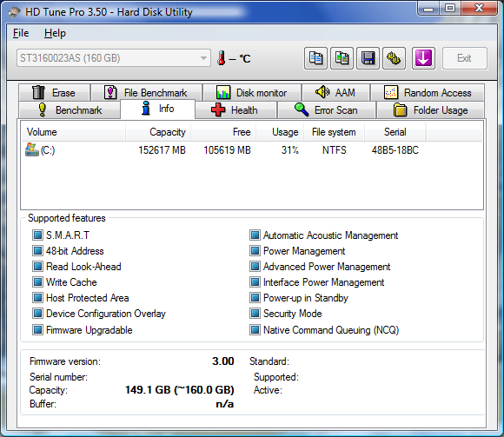Click the Volume column header

[x=73, y=132]
